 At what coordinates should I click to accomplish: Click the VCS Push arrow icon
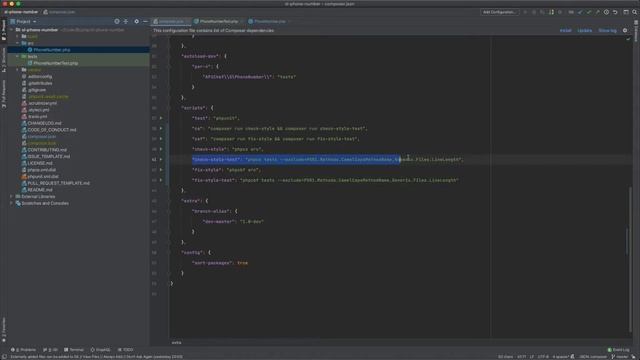tap(597, 12)
